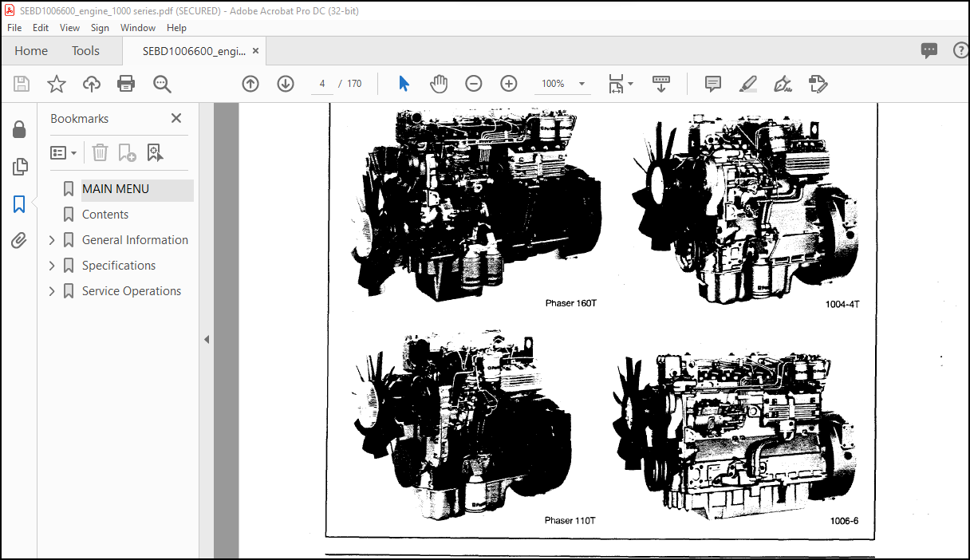
Task: Go to previous page arrow
Action: click(x=250, y=84)
